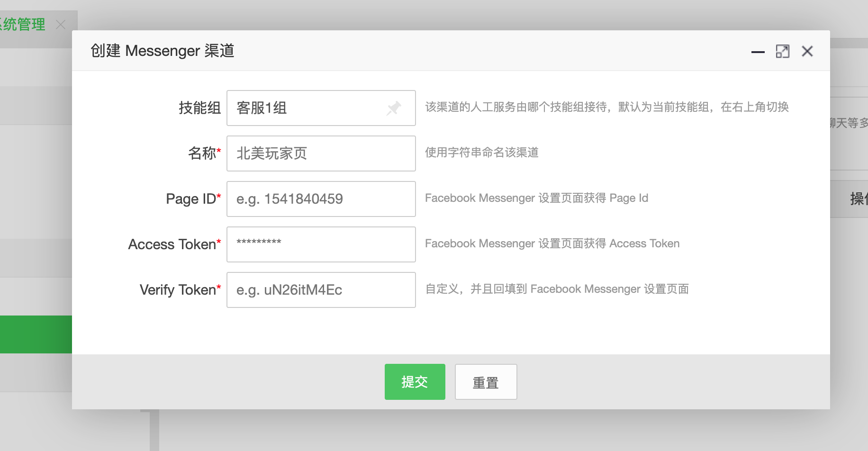Close the Messenger channel dialog

click(807, 51)
